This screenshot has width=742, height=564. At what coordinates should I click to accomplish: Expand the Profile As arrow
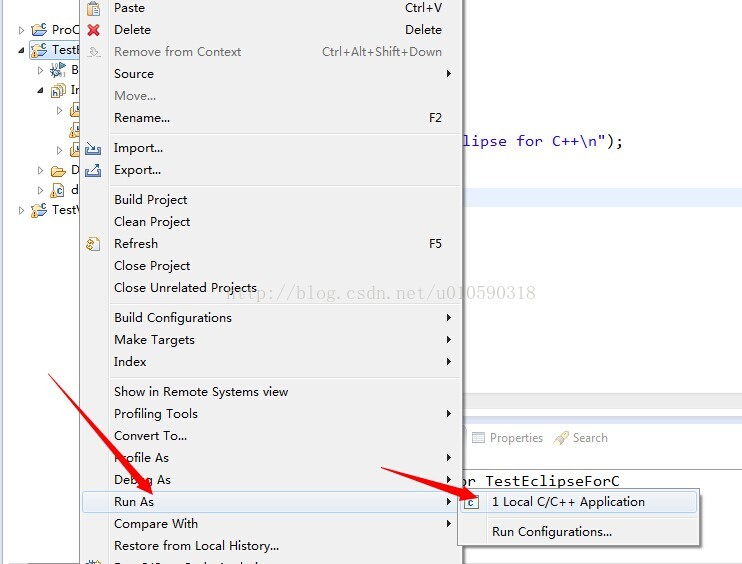click(x=449, y=458)
